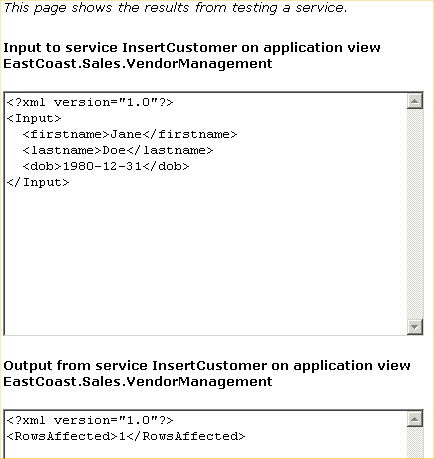Screen dimensions: 434x459
Task: Click the firstname line with value Jane
Action: (x=130, y=134)
